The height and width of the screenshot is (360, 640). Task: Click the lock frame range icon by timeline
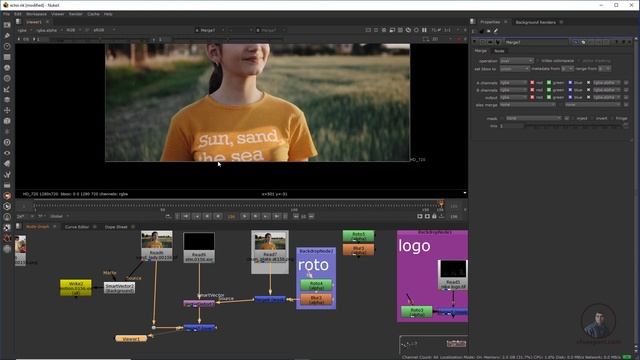(434, 216)
